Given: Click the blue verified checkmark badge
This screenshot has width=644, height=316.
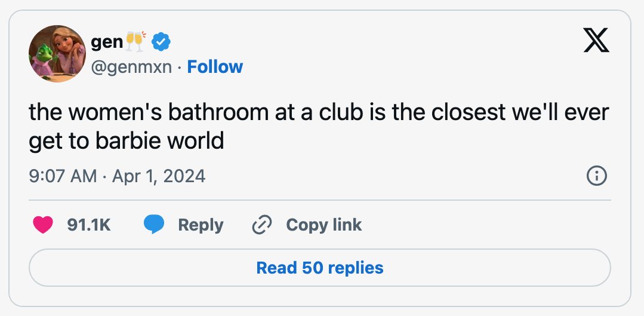Looking at the screenshot, I should coord(161,42).
